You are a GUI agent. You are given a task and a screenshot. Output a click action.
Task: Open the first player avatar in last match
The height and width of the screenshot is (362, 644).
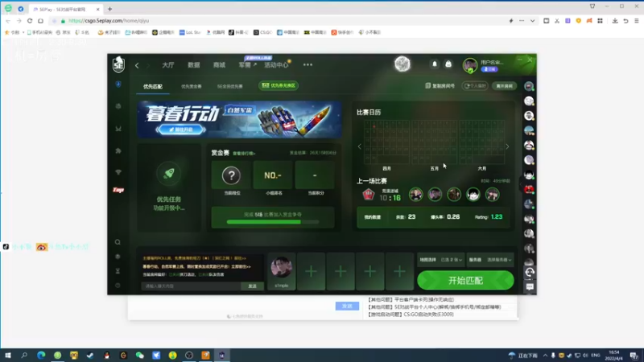click(x=415, y=195)
